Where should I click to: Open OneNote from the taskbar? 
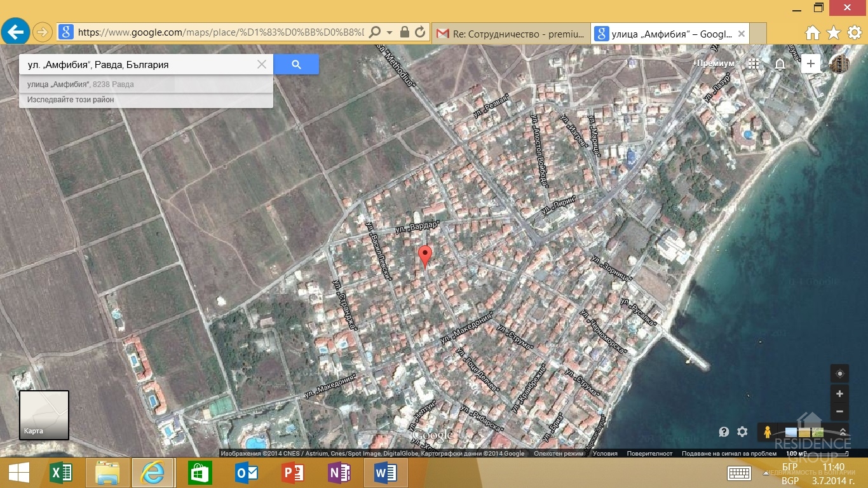pyautogui.click(x=339, y=473)
